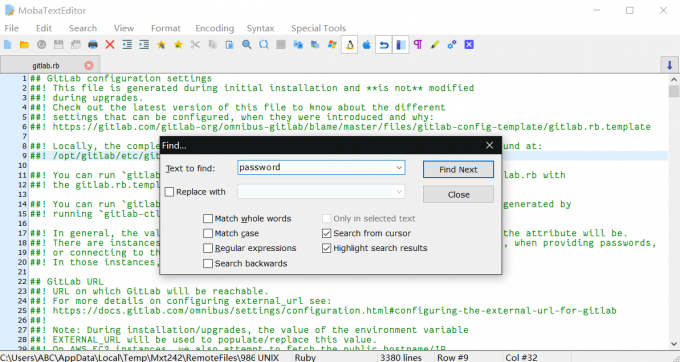The height and width of the screenshot is (362, 680).
Task: Expand the Text to find history dropdown
Action: coord(399,168)
